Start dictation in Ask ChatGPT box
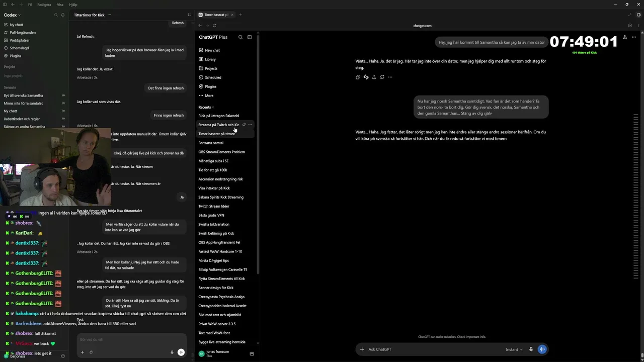 coord(531,349)
